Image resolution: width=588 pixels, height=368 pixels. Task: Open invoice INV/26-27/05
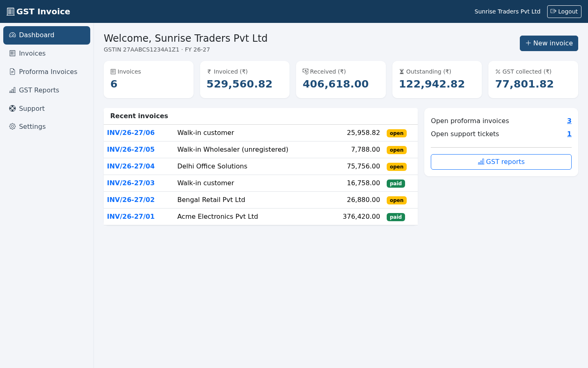[131, 150]
